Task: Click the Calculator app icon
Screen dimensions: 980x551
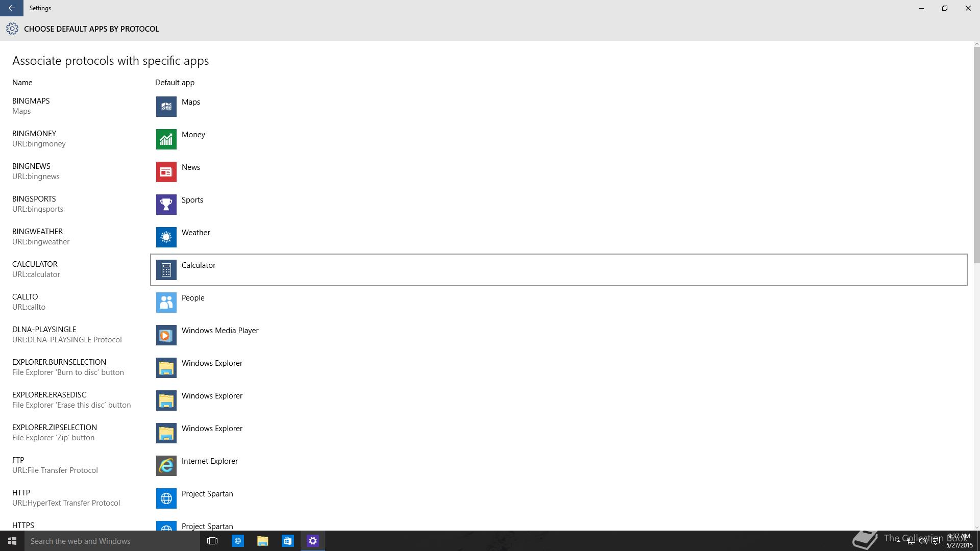Action: [x=166, y=270]
